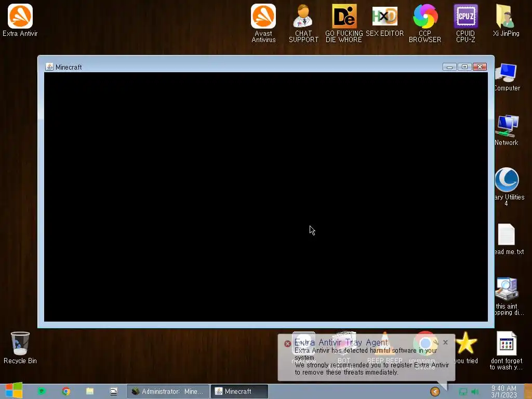
Task: Click the 9:40 AM clock in the tray
Action: coord(504,391)
